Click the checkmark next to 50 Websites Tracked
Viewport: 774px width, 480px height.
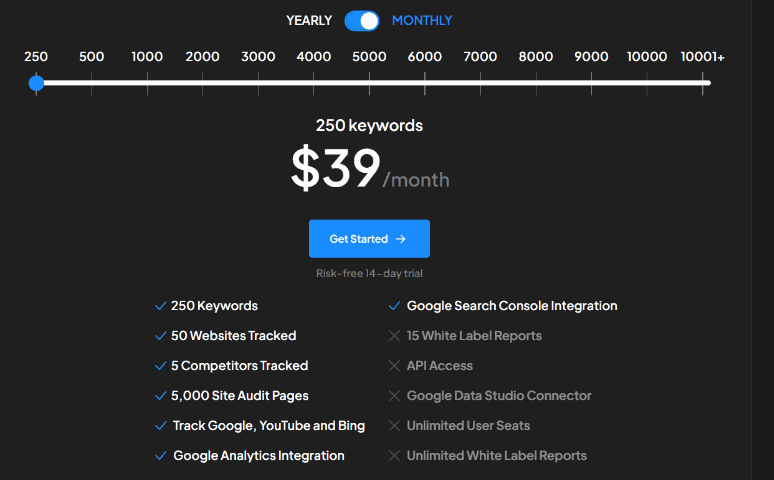coord(160,336)
